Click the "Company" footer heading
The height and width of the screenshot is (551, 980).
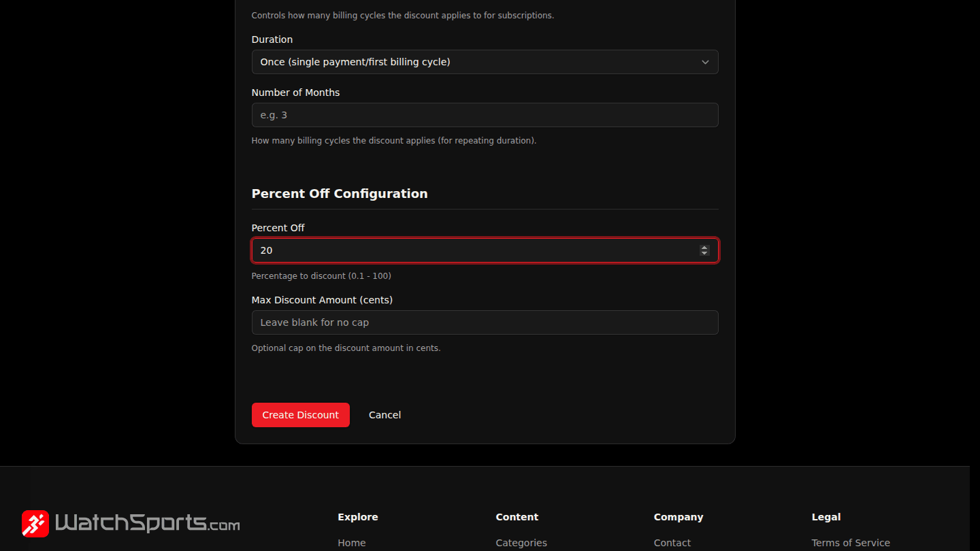point(679,517)
